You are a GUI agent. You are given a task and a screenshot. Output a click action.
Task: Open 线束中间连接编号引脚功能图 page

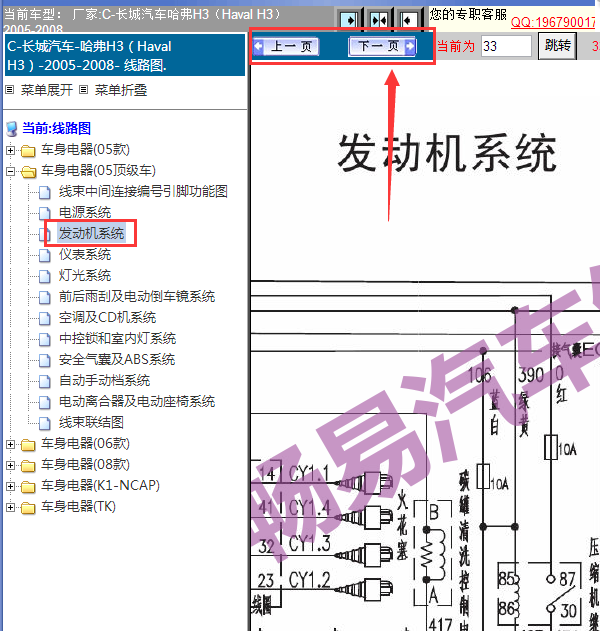143,192
